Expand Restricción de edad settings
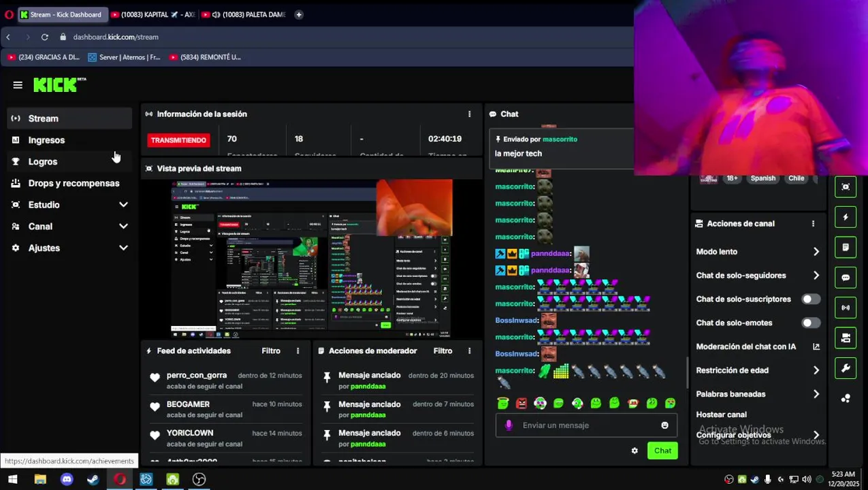Screen dimensions: 868x490 pyautogui.click(x=816, y=371)
